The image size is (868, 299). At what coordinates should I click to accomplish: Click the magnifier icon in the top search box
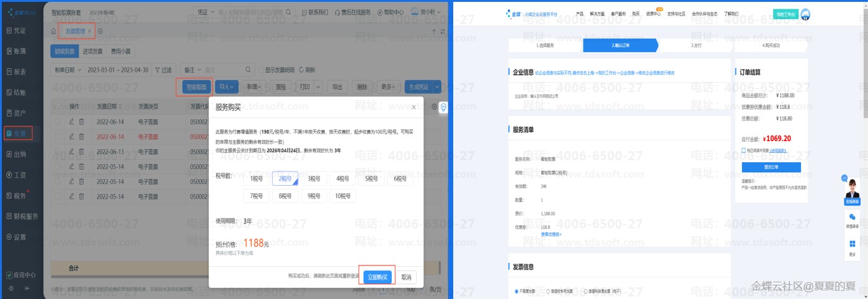[288, 12]
